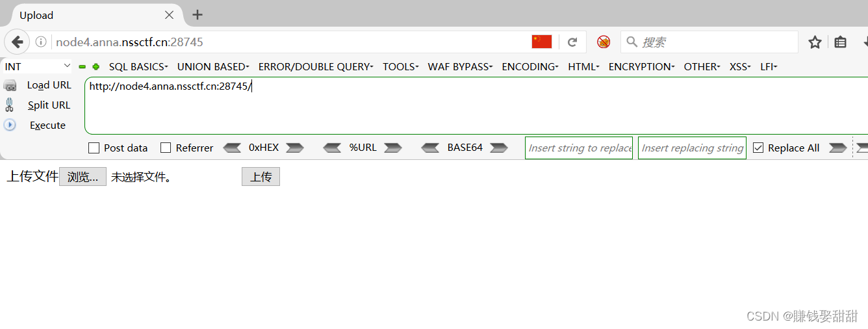The image size is (868, 329).
Task: Open HTML menu
Action: click(x=583, y=66)
